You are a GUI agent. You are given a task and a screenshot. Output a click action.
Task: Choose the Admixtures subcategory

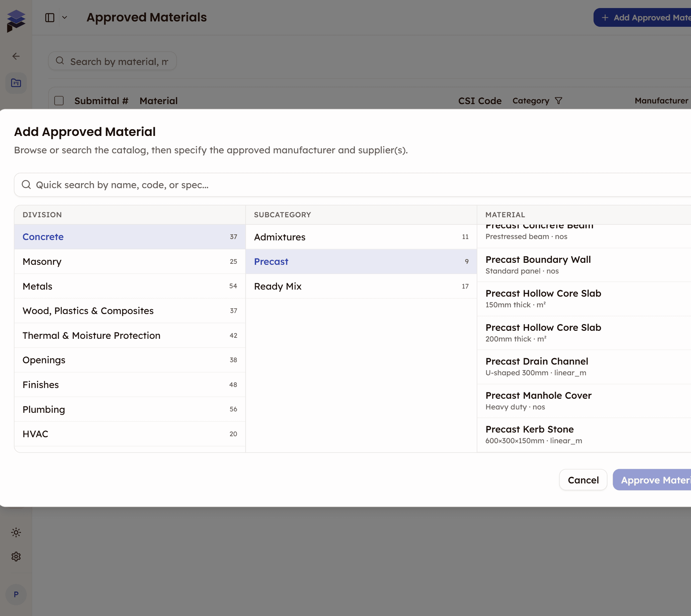[361, 237]
